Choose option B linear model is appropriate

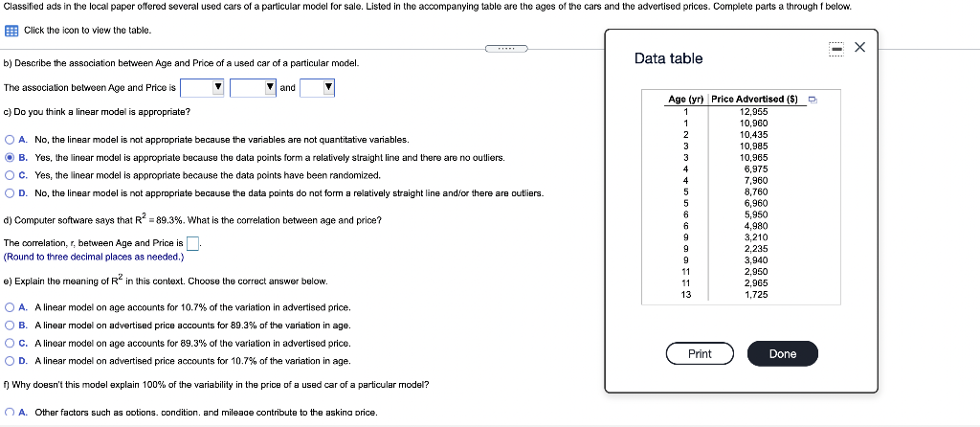coord(10,158)
